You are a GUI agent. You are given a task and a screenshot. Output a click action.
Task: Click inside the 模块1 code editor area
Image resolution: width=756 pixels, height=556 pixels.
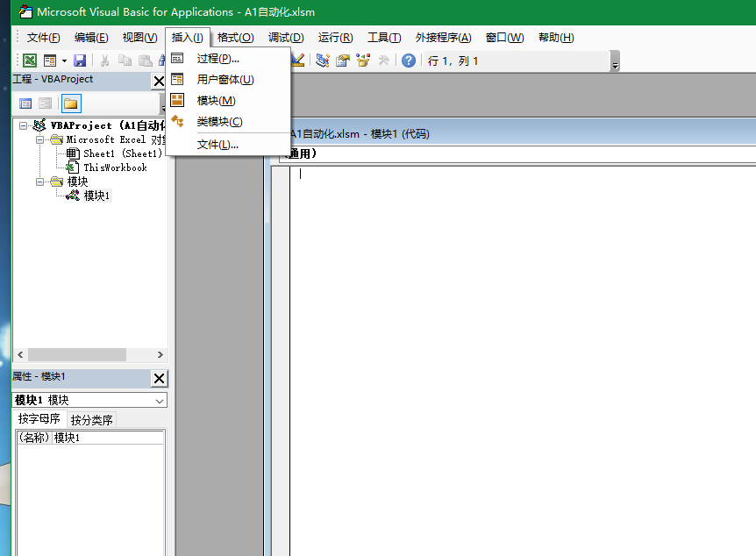523,360
